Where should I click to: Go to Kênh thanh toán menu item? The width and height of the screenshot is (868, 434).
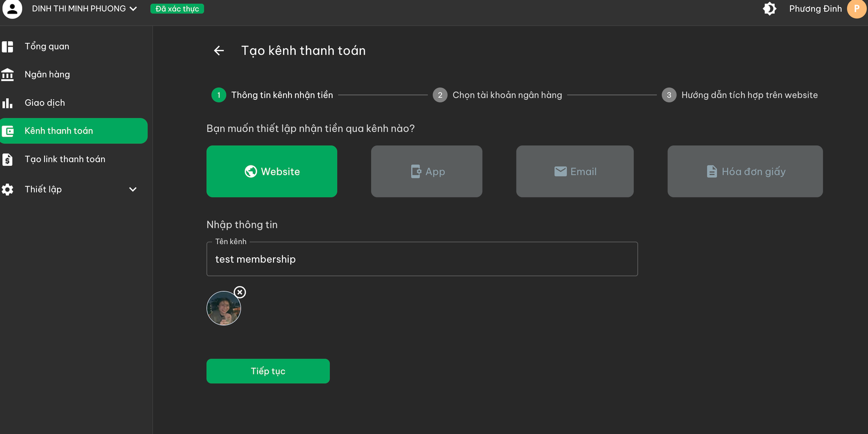[x=74, y=131]
